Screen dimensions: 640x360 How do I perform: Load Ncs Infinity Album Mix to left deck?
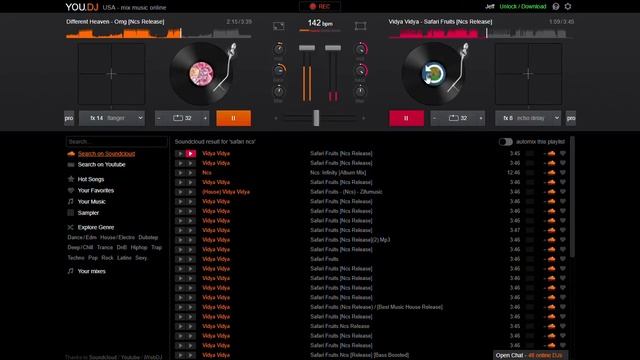(x=180, y=173)
